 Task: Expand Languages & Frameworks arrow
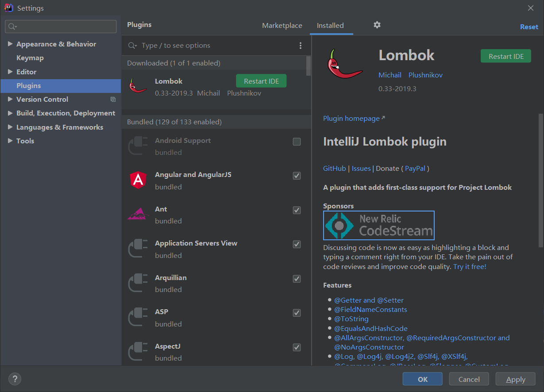(10, 127)
